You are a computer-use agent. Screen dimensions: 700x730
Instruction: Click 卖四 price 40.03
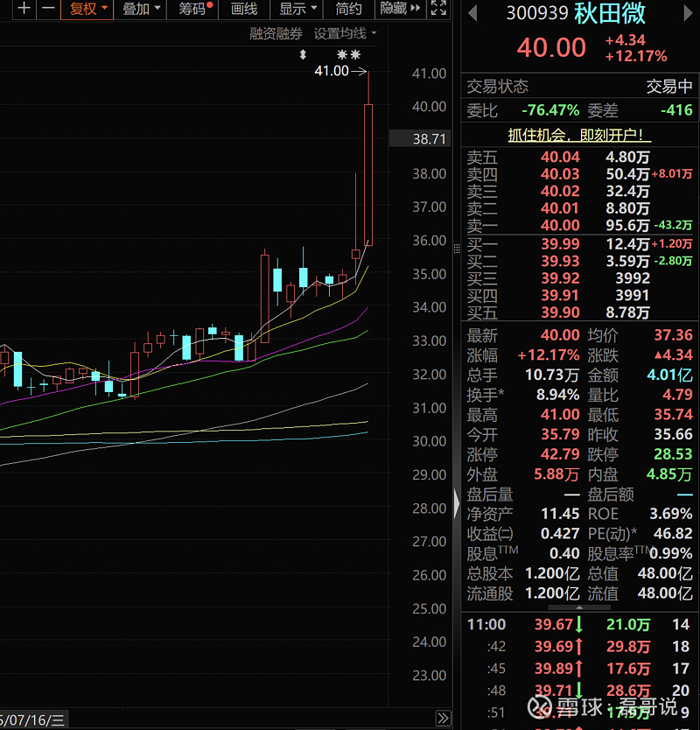pos(560,174)
